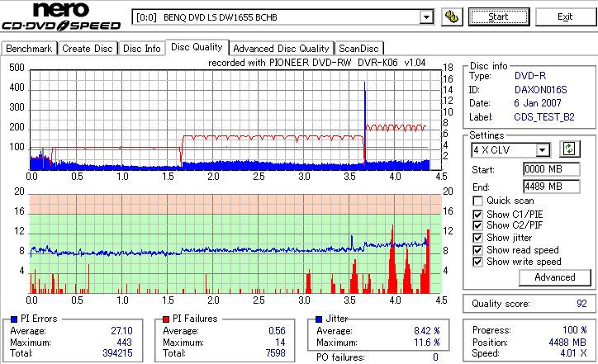Click the Nero CD-DVD Speed logo

coord(61,17)
